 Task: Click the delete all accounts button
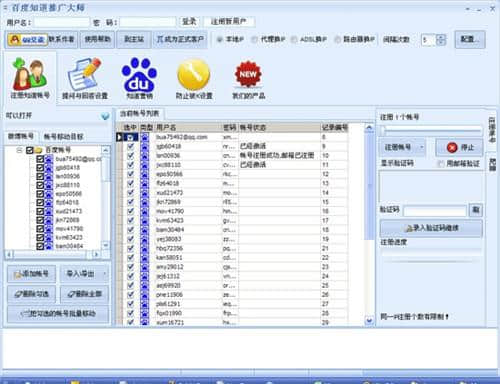coord(85,294)
